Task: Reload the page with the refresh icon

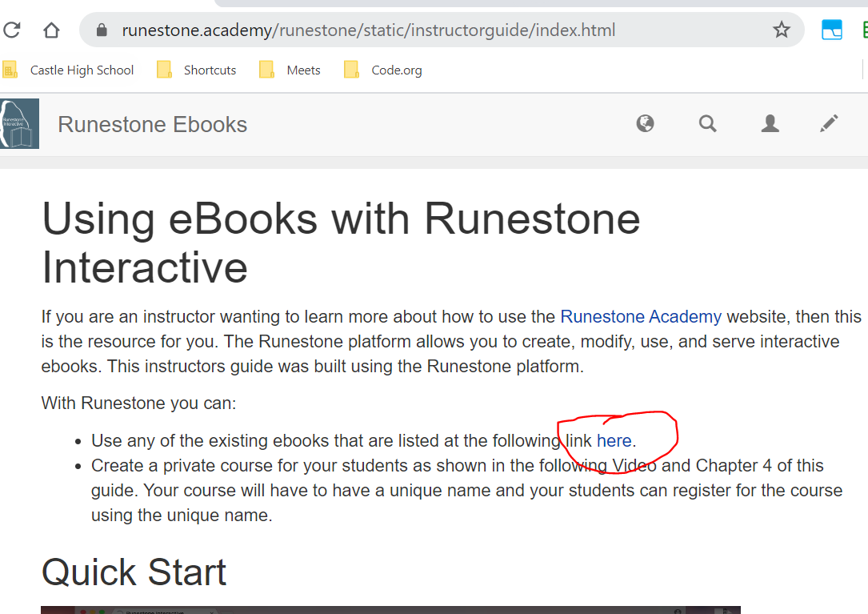Action: [x=12, y=30]
